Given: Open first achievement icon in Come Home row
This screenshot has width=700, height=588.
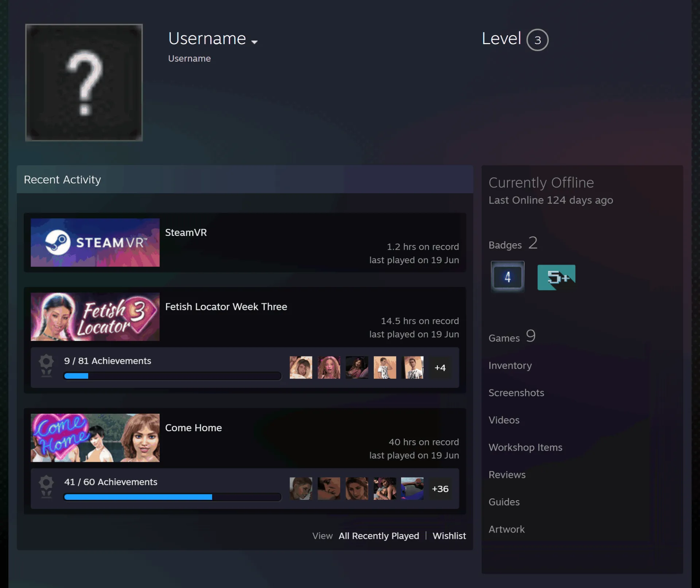Looking at the screenshot, I should pyautogui.click(x=301, y=488).
